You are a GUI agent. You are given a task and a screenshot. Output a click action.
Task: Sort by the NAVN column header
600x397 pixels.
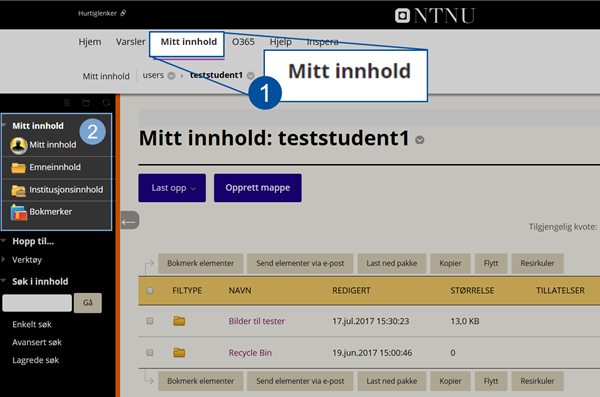point(240,291)
